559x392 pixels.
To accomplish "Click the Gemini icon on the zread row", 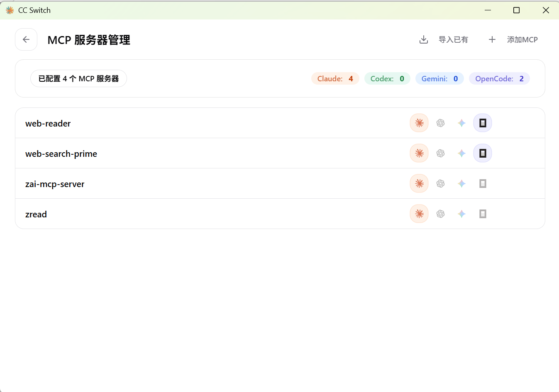I will pos(461,214).
